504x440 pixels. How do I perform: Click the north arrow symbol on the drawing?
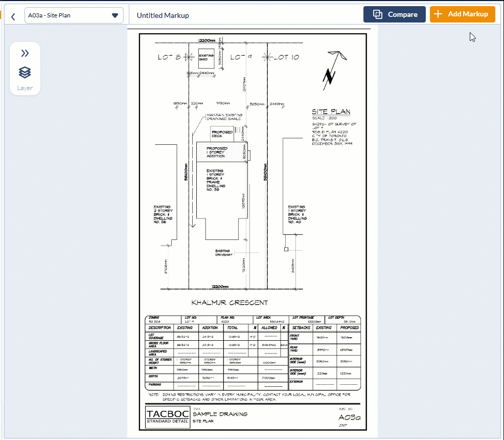pos(334,70)
